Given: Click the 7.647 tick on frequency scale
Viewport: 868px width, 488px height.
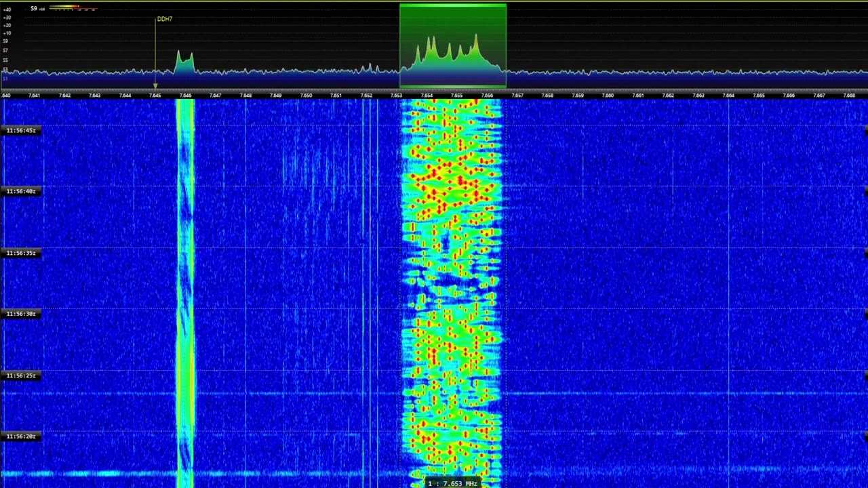Looking at the screenshot, I should tap(215, 96).
